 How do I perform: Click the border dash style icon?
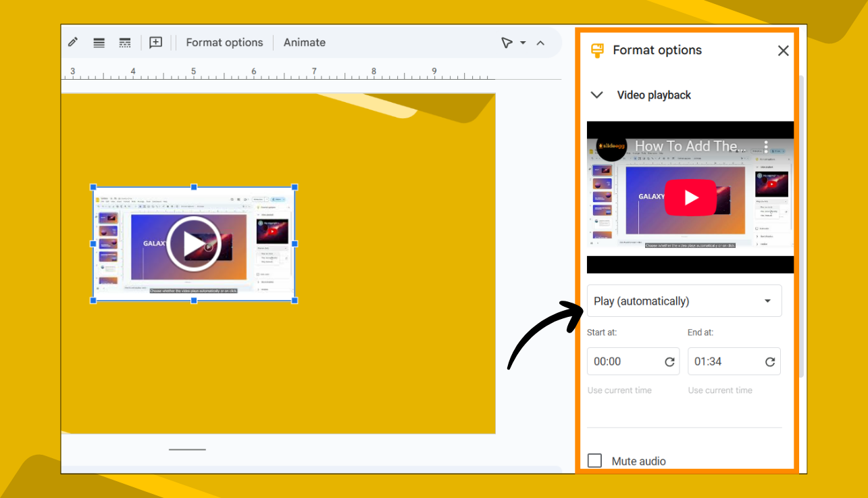(125, 43)
